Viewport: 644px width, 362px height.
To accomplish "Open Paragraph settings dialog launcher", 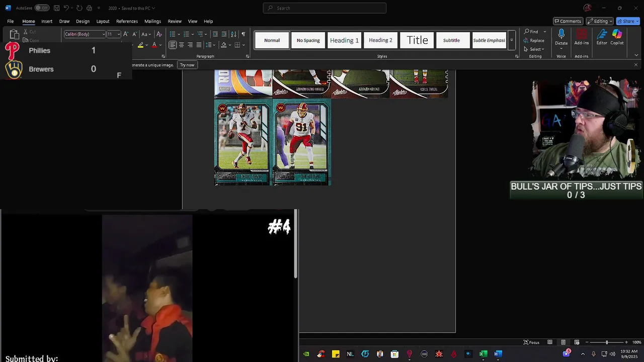I will [248, 56].
